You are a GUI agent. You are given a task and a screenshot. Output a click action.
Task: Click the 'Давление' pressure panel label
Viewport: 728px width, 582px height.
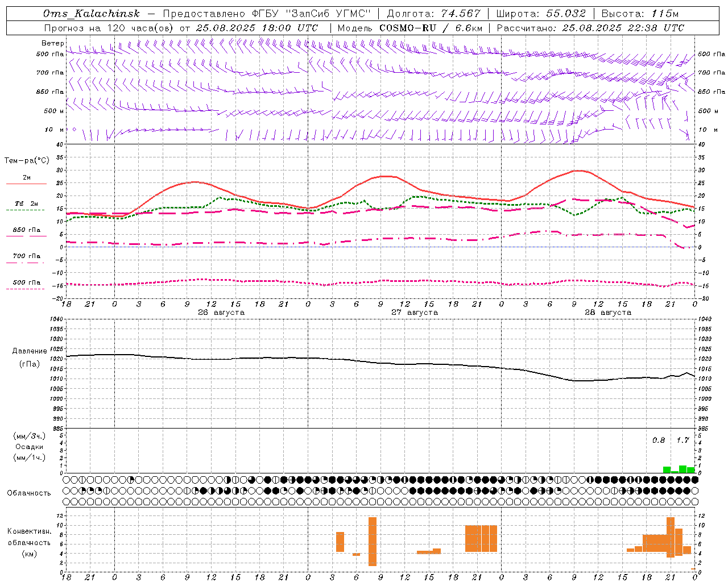click(30, 351)
